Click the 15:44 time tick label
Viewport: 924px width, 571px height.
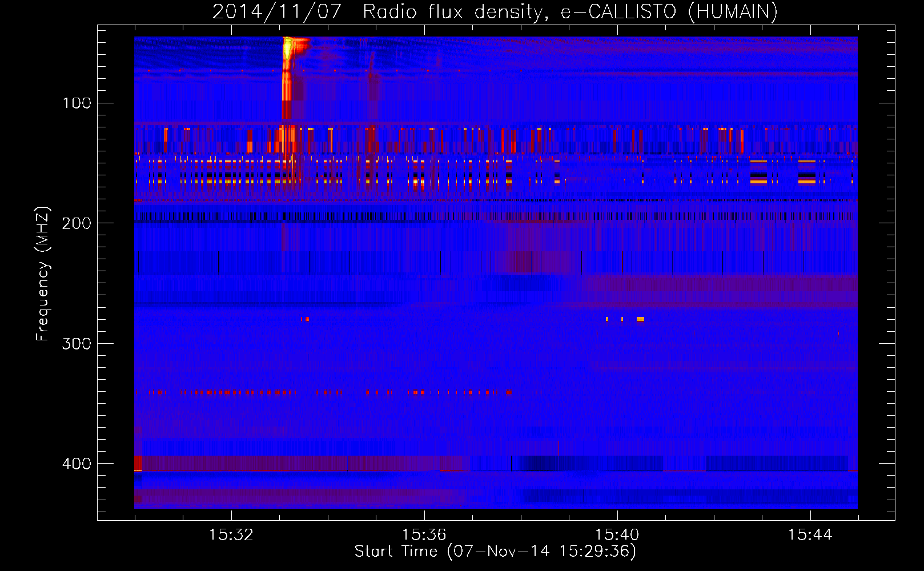810,534
